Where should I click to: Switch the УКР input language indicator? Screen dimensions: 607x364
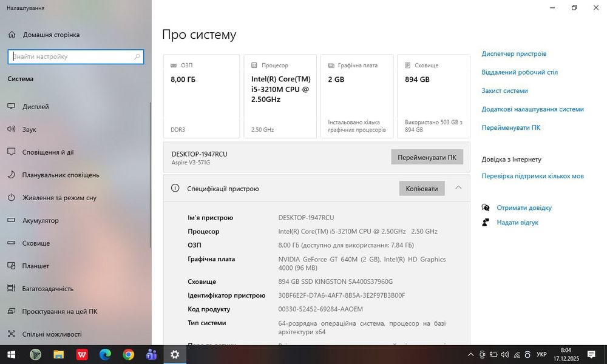point(541,354)
